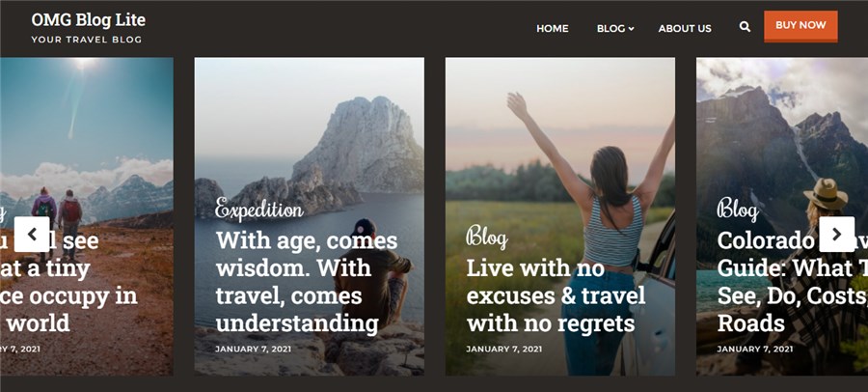Click the date under Expedition post
The width and height of the screenshot is (868, 392).
coord(254,350)
